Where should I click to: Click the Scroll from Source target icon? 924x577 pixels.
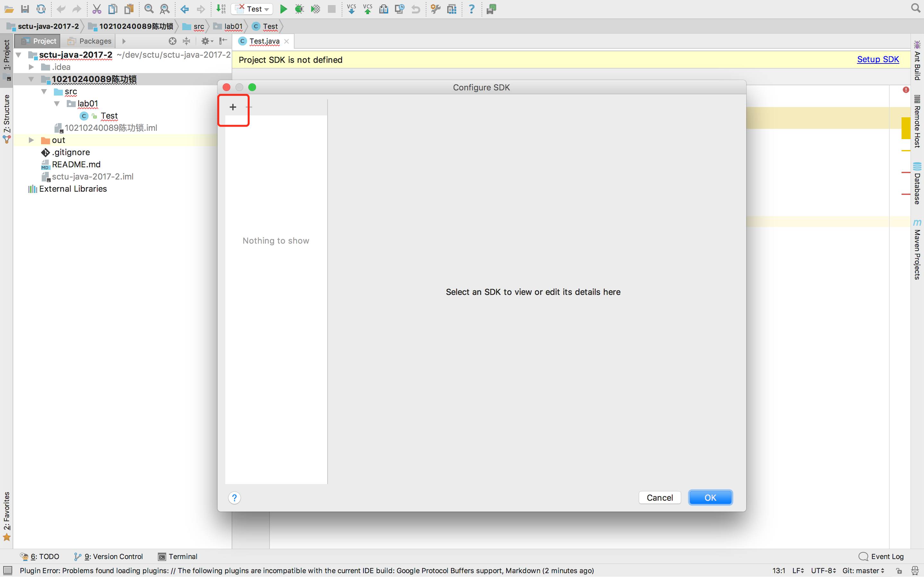click(x=173, y=41)
